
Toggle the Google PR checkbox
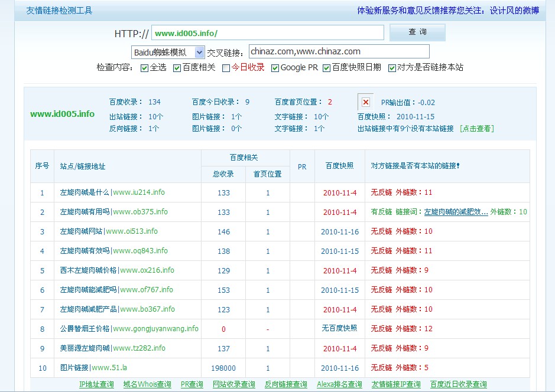point(275,68)
